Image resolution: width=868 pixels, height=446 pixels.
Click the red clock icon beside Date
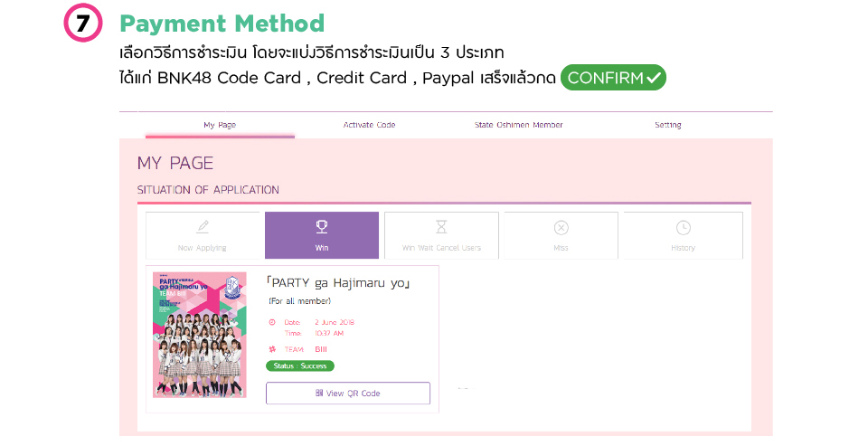click(x=271, y=322)
